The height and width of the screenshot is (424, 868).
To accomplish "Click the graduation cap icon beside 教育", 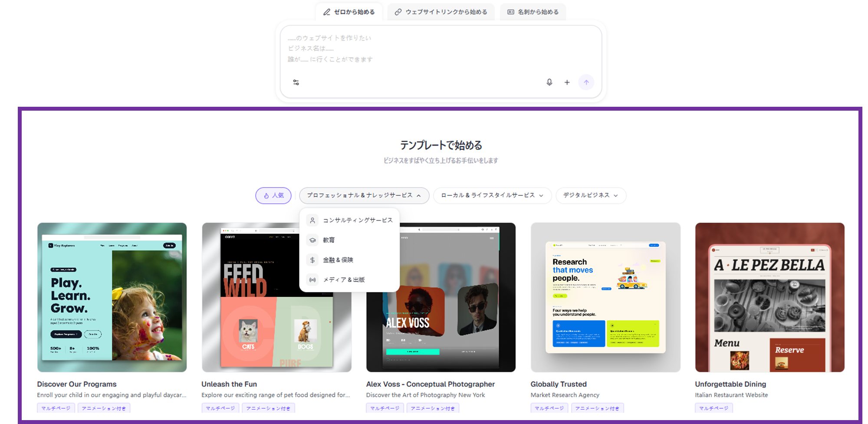I will (x=312, y=240).
